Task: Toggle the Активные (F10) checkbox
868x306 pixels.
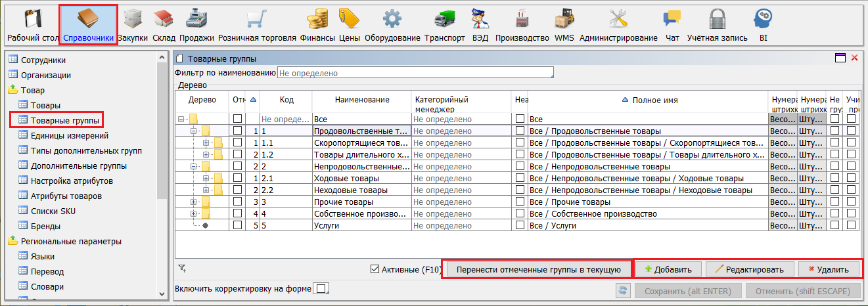Action: coord(375,269)
